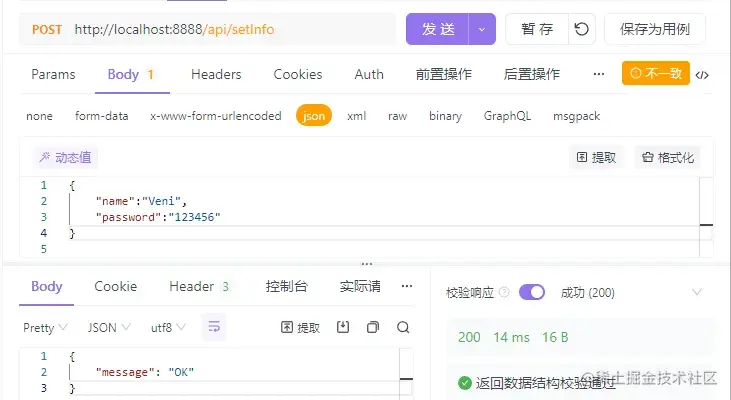Viewport: 731px width, 400px height.
Task: Click the "message": "OK" line in the response
Action: point(145,372)
